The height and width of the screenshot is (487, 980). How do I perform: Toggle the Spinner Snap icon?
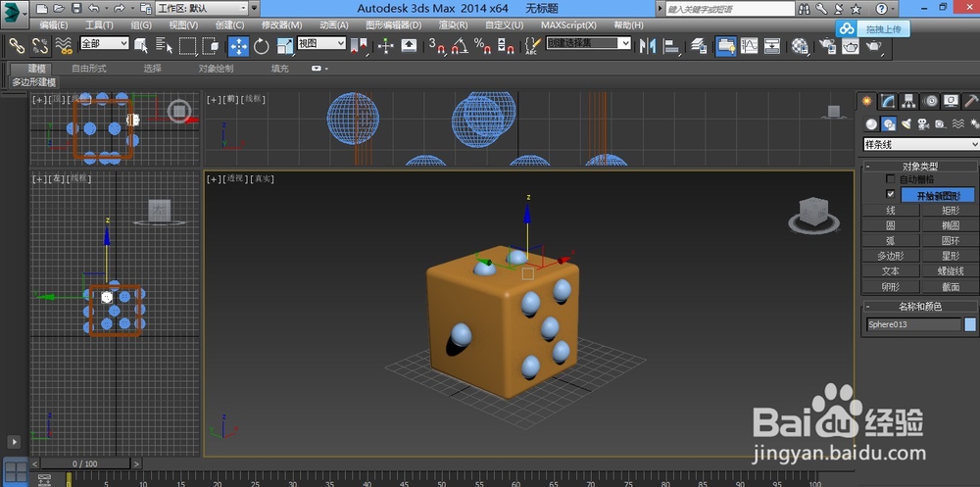coord(505,46)
